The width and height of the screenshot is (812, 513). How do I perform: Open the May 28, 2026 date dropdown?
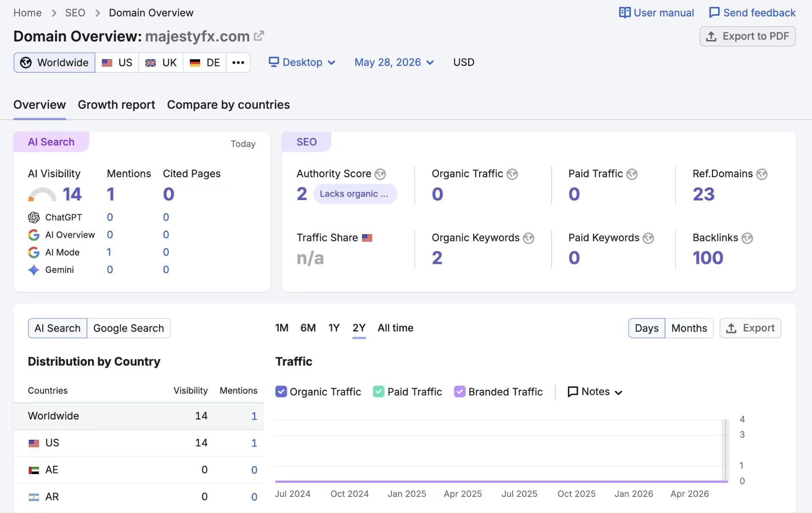(394, 62)
